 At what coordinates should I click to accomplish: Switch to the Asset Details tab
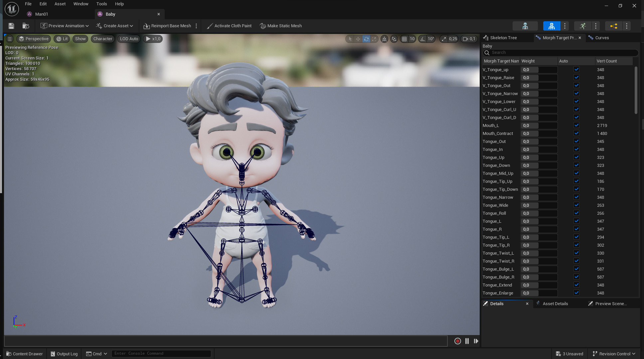click(555, 304)
